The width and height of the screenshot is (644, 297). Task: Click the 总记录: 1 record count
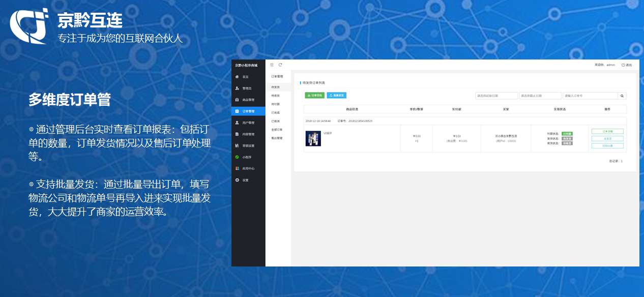tap(616, 161)
